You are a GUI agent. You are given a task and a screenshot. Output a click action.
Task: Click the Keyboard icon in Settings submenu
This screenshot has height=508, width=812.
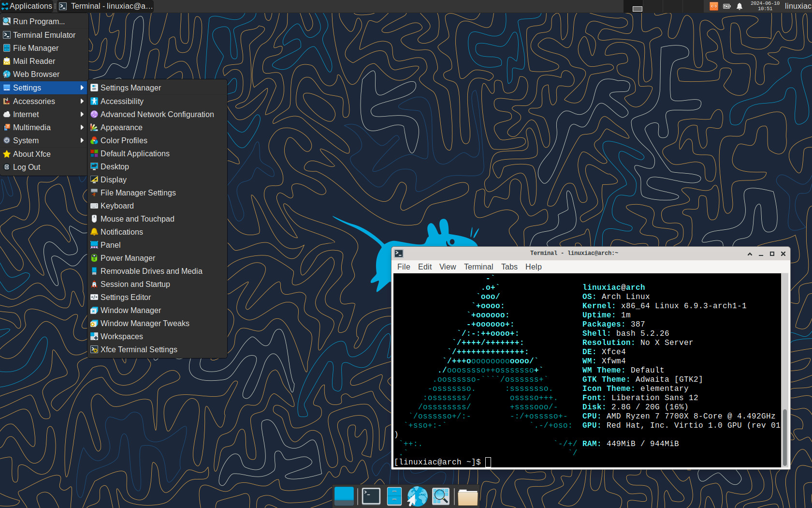coord(94,206)
